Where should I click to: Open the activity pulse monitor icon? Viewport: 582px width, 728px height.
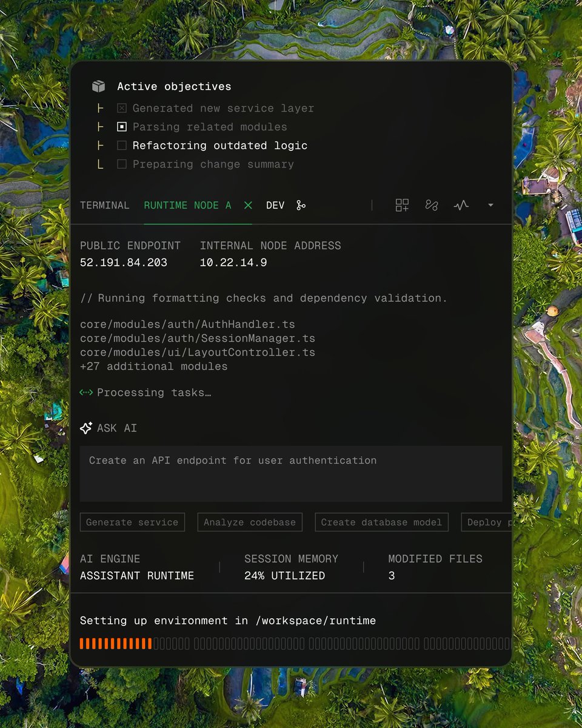coord(461,205)
